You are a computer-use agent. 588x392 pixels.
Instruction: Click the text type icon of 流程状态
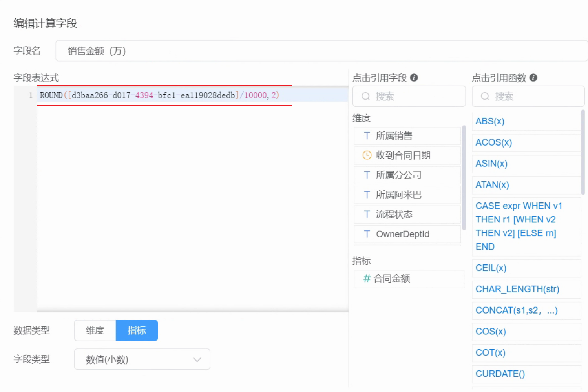pyautogui.click(x=367, y=214)
